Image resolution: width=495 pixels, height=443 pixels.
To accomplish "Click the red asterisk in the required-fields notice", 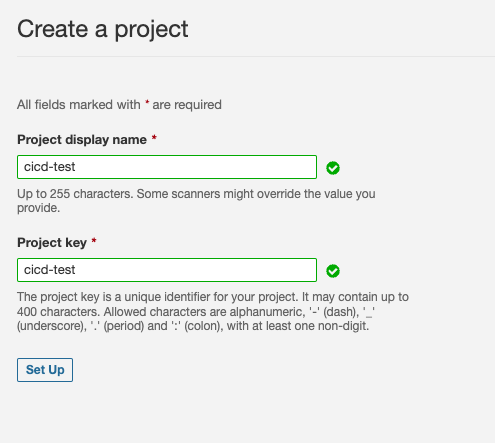I will coord(147,102).
